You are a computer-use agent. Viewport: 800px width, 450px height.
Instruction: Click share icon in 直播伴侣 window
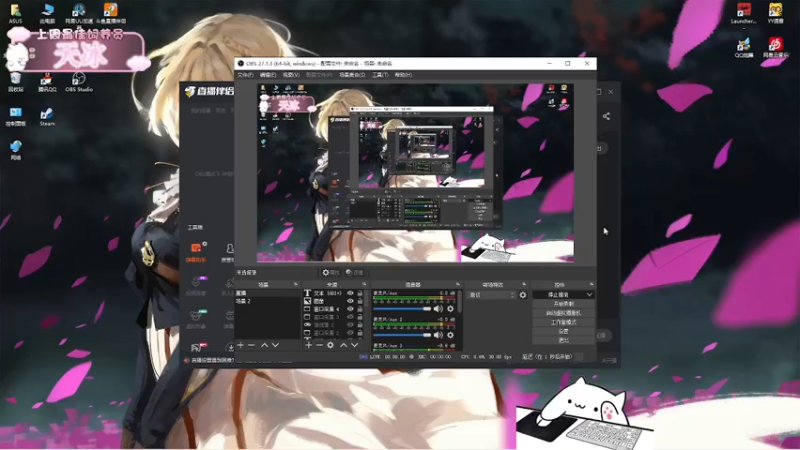pyautogui.click(x=606, y=116)
